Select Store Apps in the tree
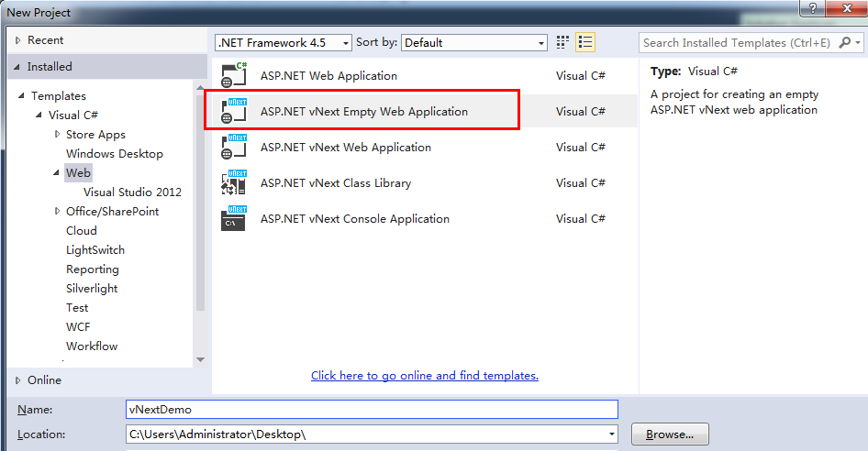 95,135
